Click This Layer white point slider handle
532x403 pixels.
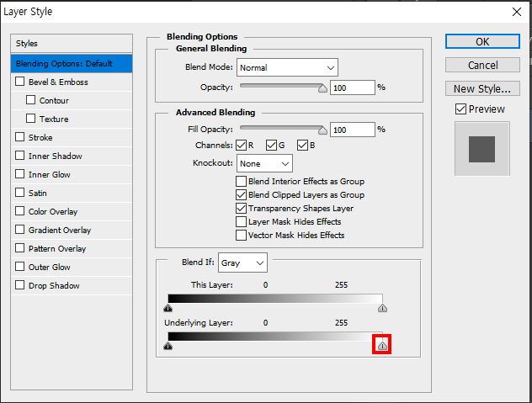(x=382, y=308)
